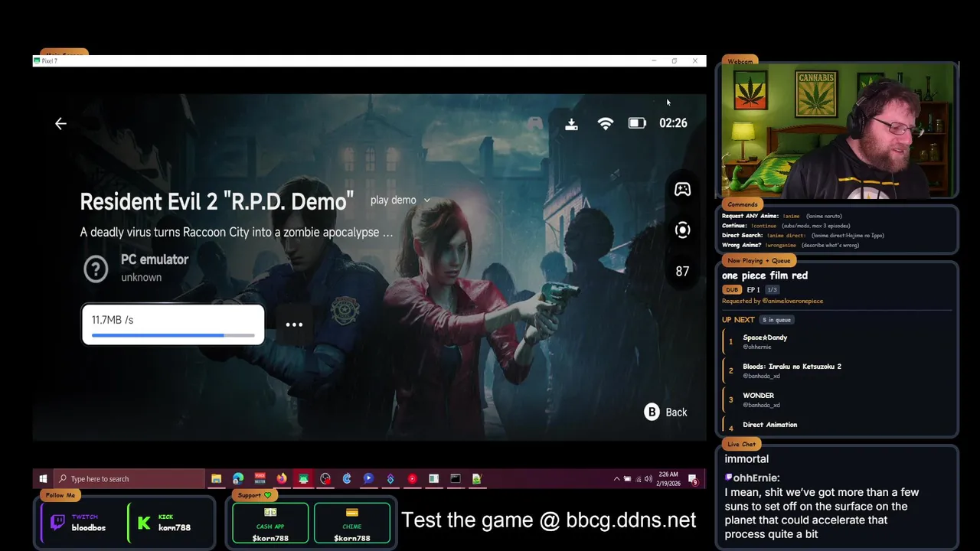This screenshot has width=980, height=551.
Task: Click Requested by @animeloveronepiece text
Action: click(x=773, y=301)
